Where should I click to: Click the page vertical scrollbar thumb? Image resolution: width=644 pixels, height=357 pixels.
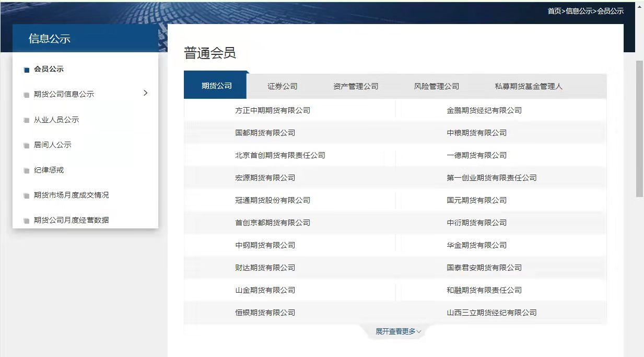pos(639,129)
